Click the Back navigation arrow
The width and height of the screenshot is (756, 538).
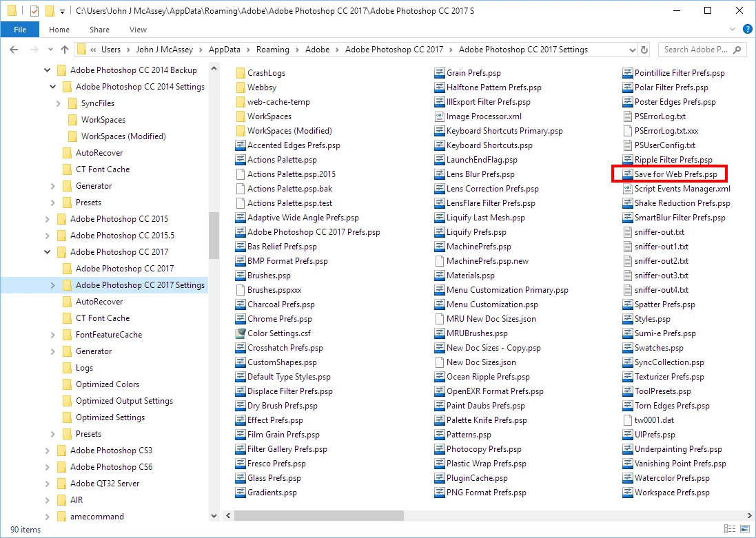14,50
